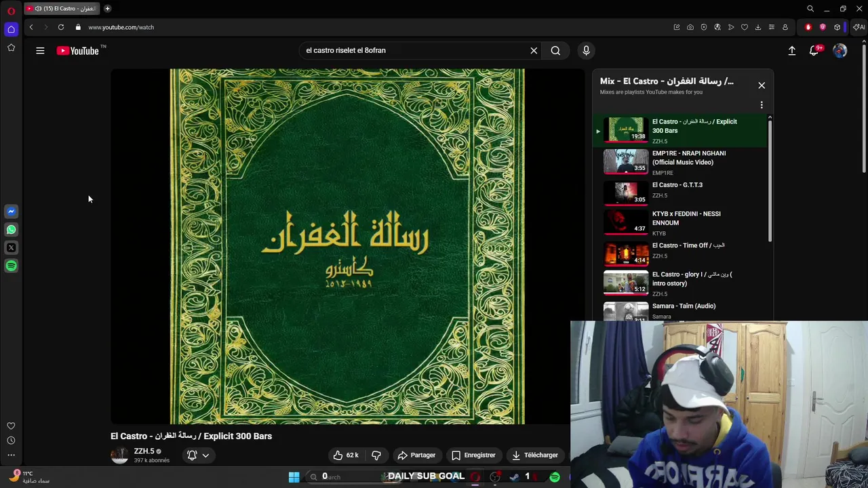Screen dimensions: 868x488
Task: Open the Aria AI assistant button
Action: click(x=859, y=27)
